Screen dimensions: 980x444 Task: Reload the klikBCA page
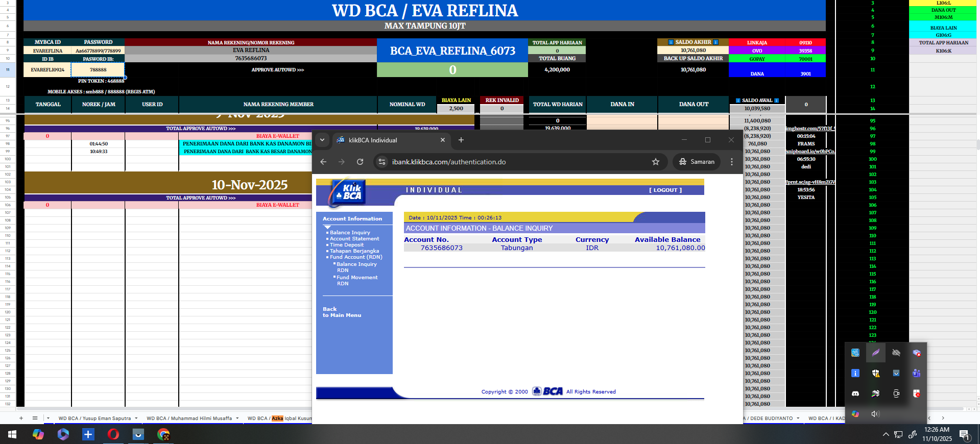coord(360,162)
